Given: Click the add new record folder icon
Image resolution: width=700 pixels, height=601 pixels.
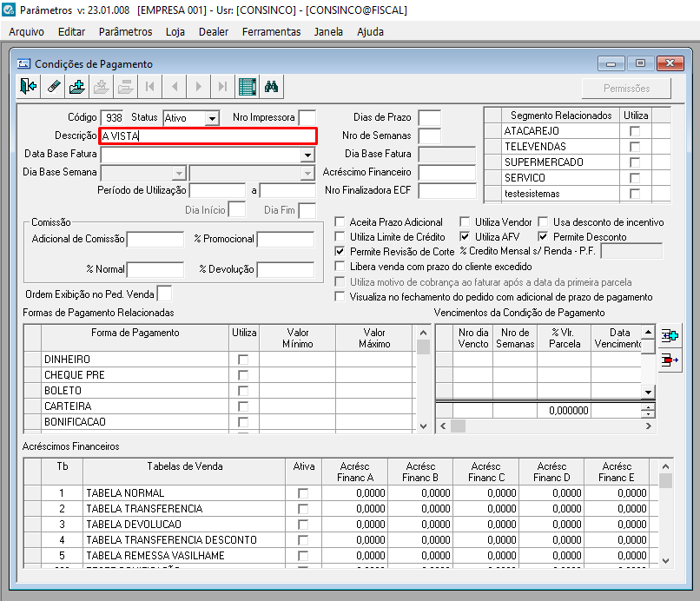Looking at the screenshot, I should click(77, 86).
